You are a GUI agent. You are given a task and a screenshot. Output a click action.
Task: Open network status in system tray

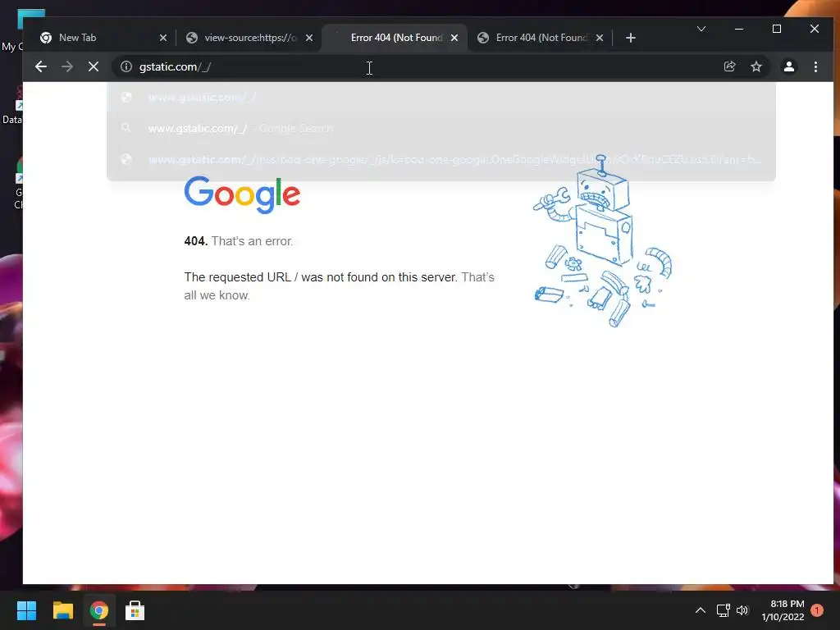[724, 610]
